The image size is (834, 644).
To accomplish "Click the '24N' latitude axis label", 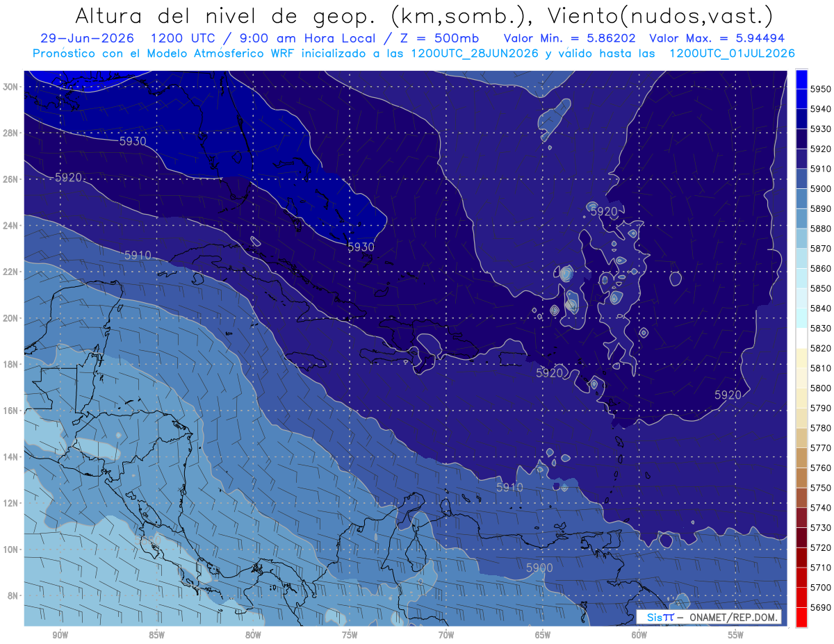I will tap(10, 225).
